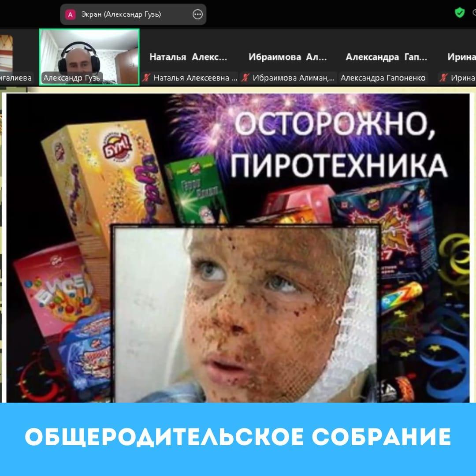Select the Ибраимова Алиман participant tile
The image size is (476, 476).
(x=288, y=57)
